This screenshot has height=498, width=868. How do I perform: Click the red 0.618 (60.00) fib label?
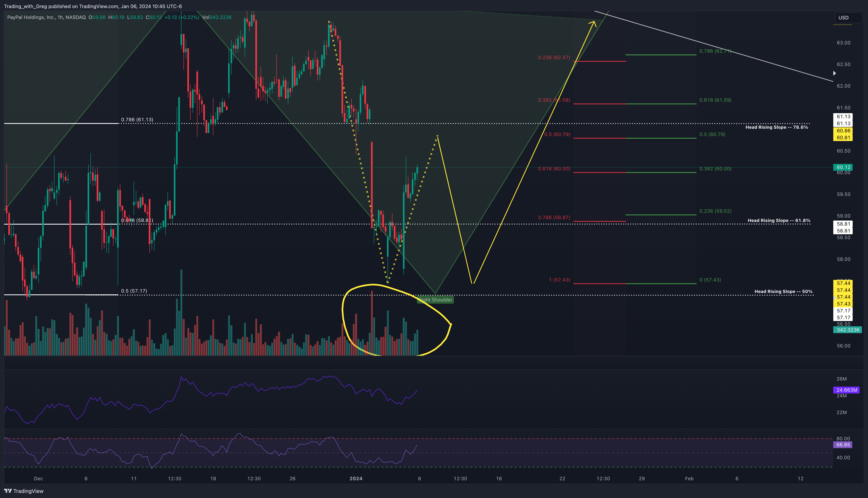tap(554, 169)
